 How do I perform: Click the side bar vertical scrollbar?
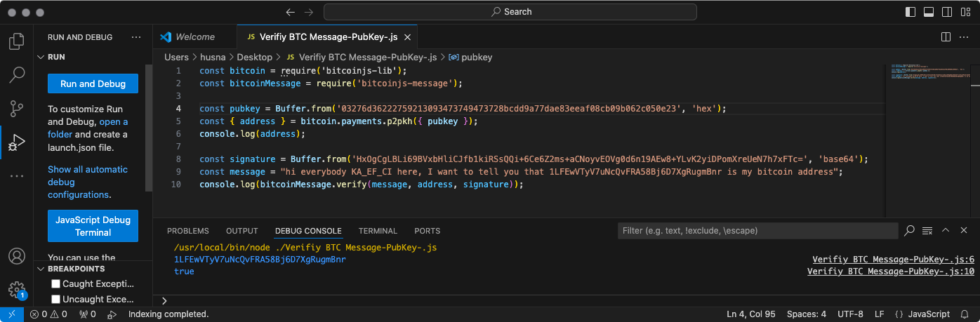148,128
